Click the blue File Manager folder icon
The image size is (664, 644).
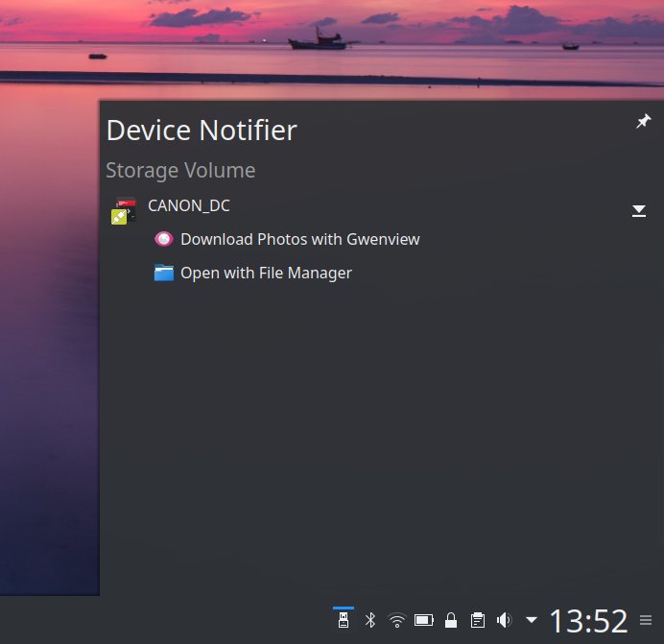(x=164, y=273)
